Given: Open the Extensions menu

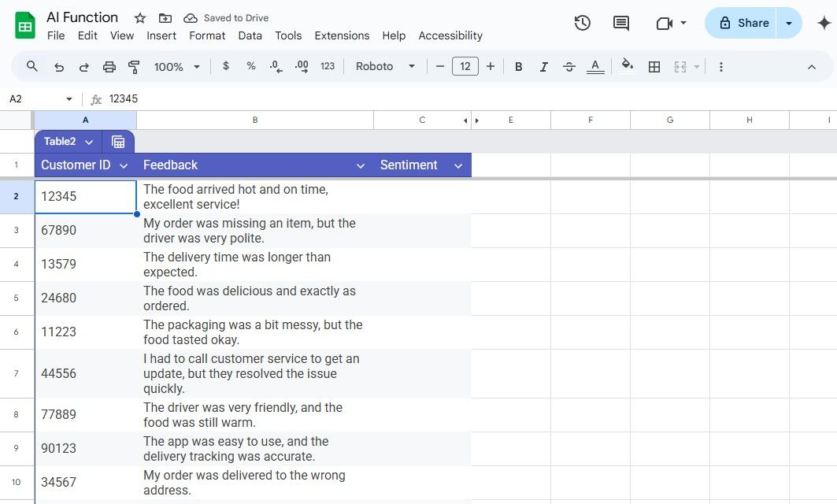Looking at the screenshot, I should point(342,35).
